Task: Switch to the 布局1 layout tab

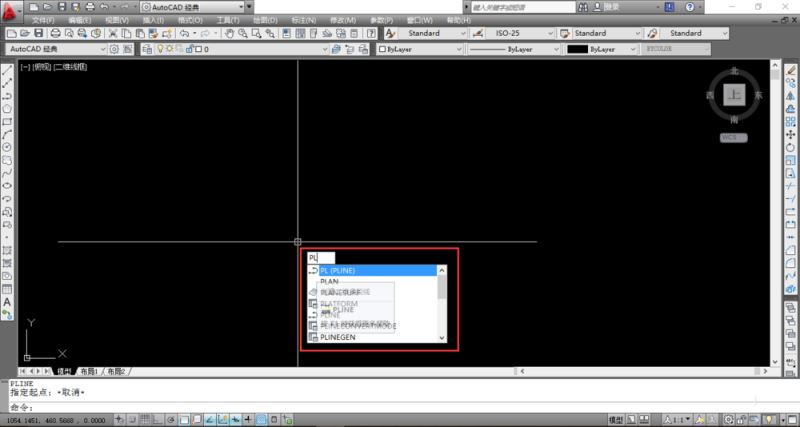Action: point(89,372)
